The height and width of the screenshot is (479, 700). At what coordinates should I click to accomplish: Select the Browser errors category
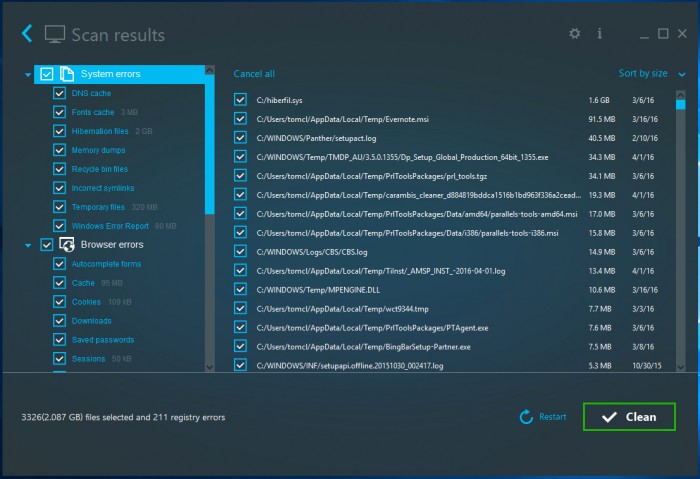(x=112, y=245)
